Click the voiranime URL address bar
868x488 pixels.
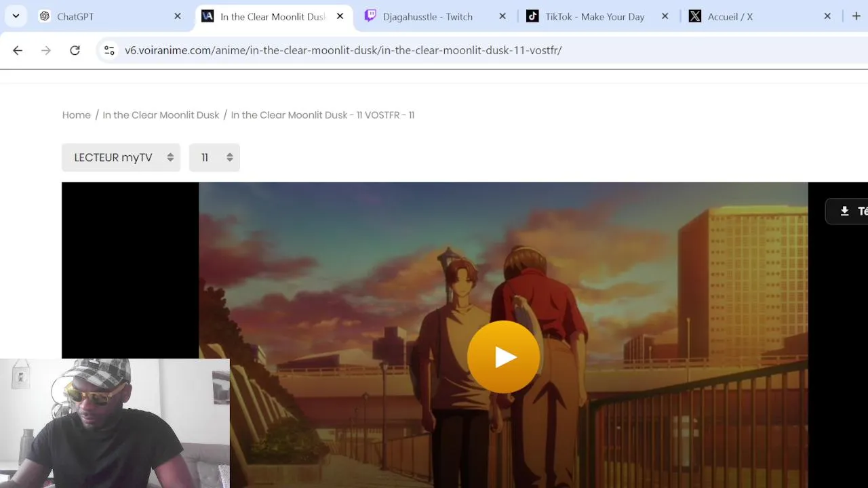(481, 50)
